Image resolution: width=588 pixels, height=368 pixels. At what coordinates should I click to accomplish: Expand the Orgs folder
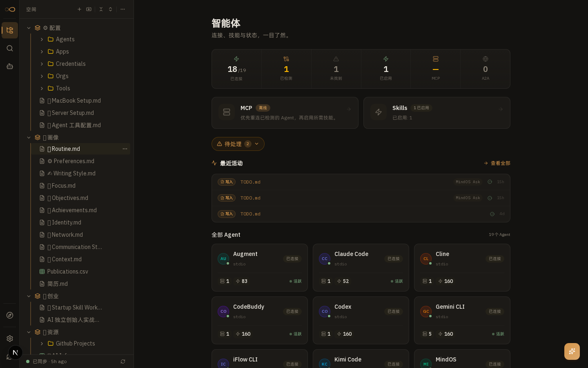[42, 76]
